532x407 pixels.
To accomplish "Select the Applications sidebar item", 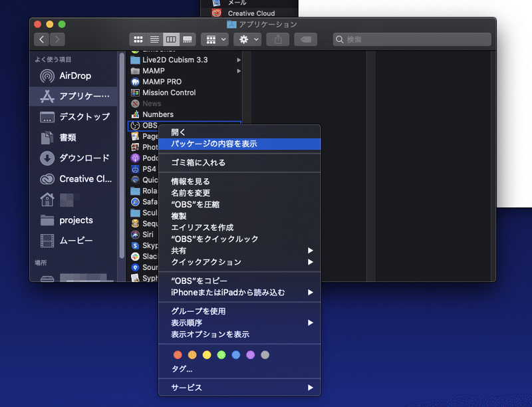I will click(x=73, y=96).
